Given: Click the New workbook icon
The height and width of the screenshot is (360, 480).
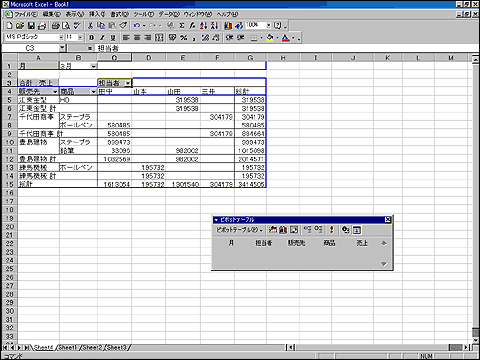Looking at the screenshot, I should pyautogui.click(x=9, y=25).
